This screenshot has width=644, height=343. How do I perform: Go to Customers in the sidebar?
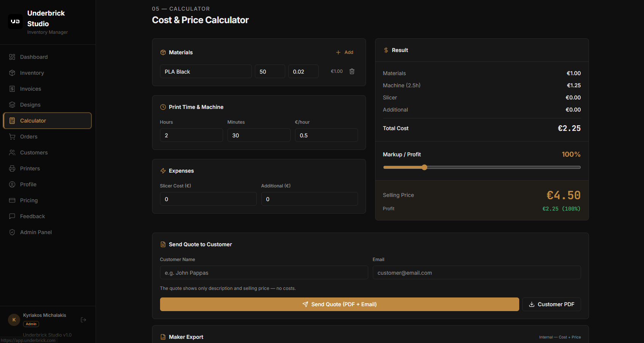47,153
